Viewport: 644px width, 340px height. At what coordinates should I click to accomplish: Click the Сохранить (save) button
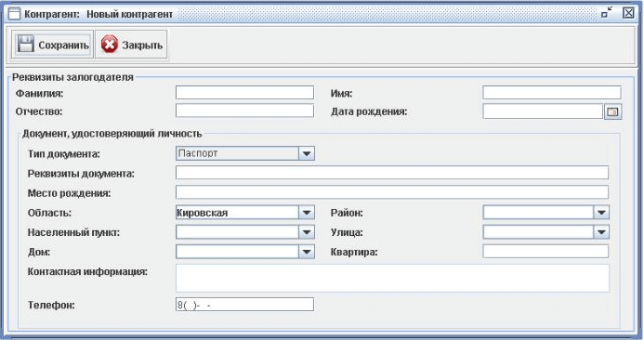coord(52,45)
